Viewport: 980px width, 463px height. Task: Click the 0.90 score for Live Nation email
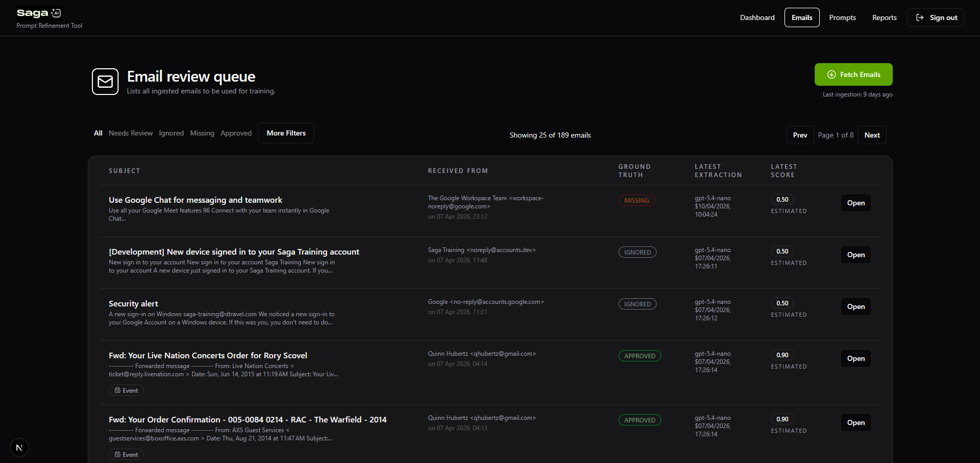pos(782,355)
